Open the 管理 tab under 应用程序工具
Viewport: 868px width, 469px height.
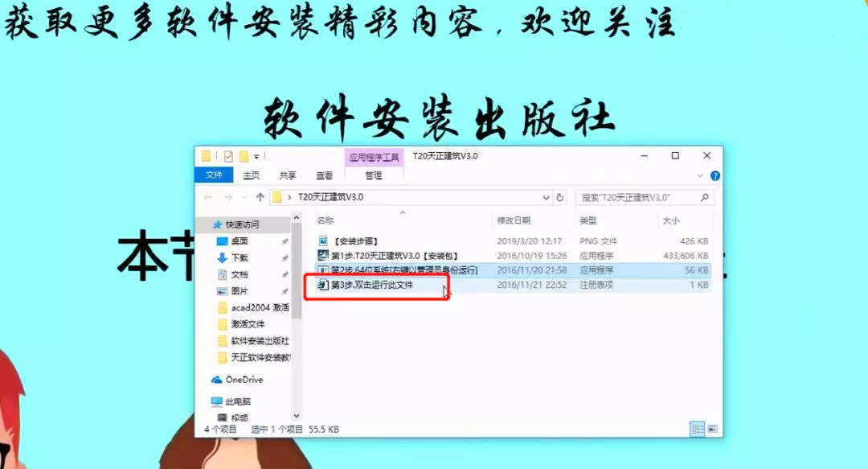373,175
